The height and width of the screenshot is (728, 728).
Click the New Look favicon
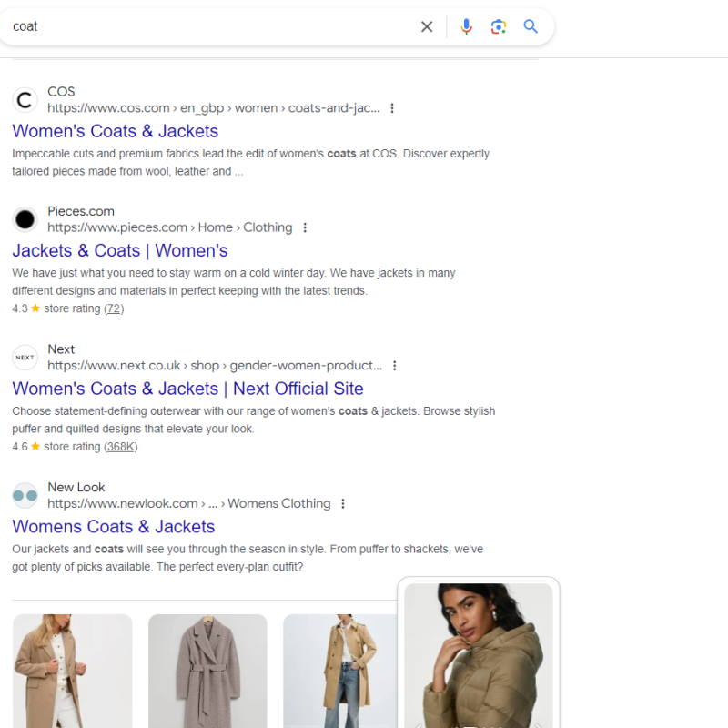click(x=25, y=495)
